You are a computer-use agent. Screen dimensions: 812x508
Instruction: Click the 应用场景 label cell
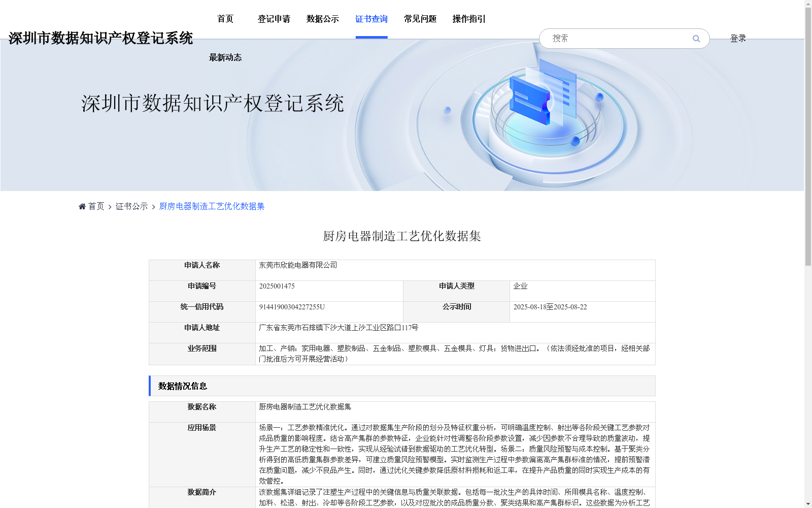point(202,455)
